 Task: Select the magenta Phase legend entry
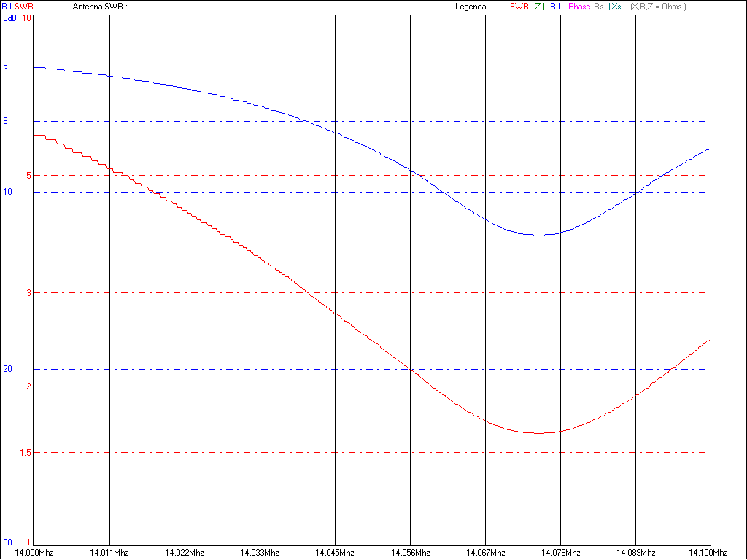(x=579, y=7)
